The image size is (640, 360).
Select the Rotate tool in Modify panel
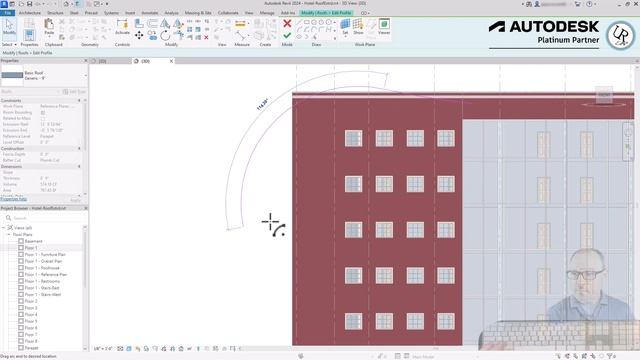[x=165, y=36]
